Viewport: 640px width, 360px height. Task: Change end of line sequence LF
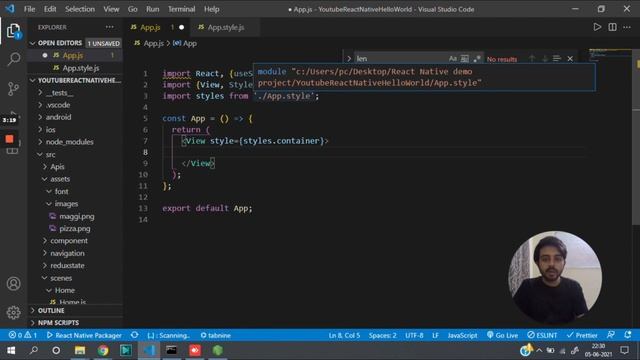(x=435, y=335)
